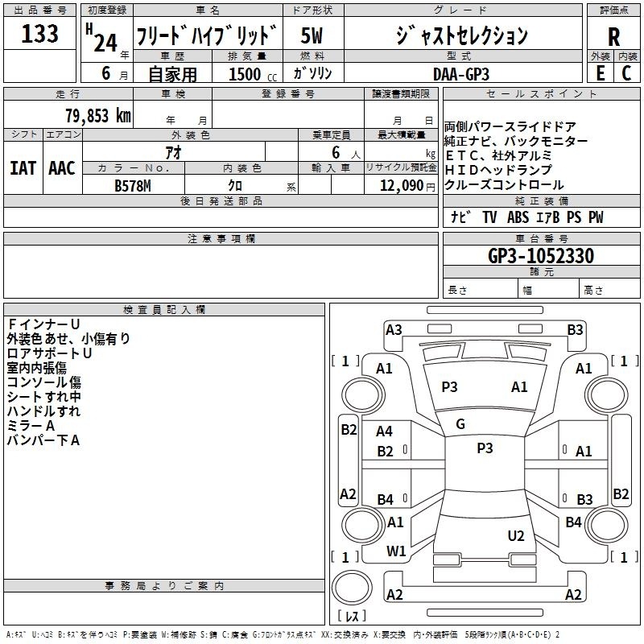The image size is (644, 644).
Task: Click the W1 repair mark on diagram
Action: click(x=395, y=551)
